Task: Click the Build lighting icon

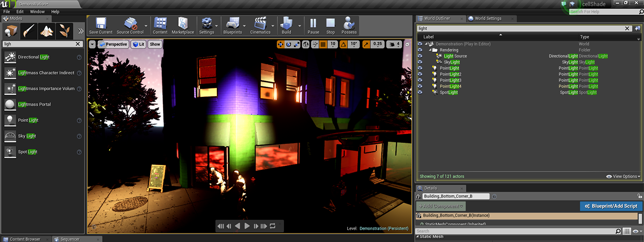Action: (286, 25)
